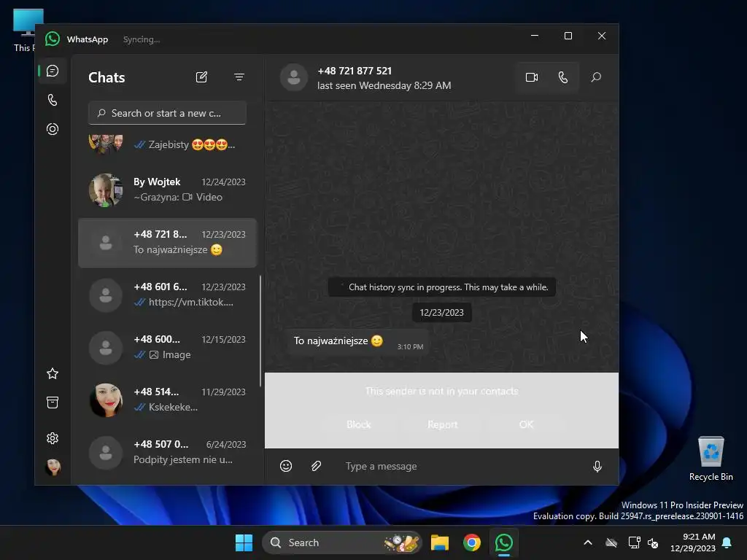Open contact info for +48 721 877 521 header
The image size is (747, 560).
coord(384,77)
